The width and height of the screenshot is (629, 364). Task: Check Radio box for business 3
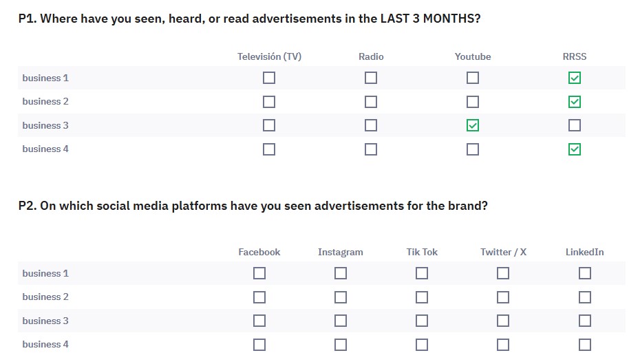click(371, 125)
